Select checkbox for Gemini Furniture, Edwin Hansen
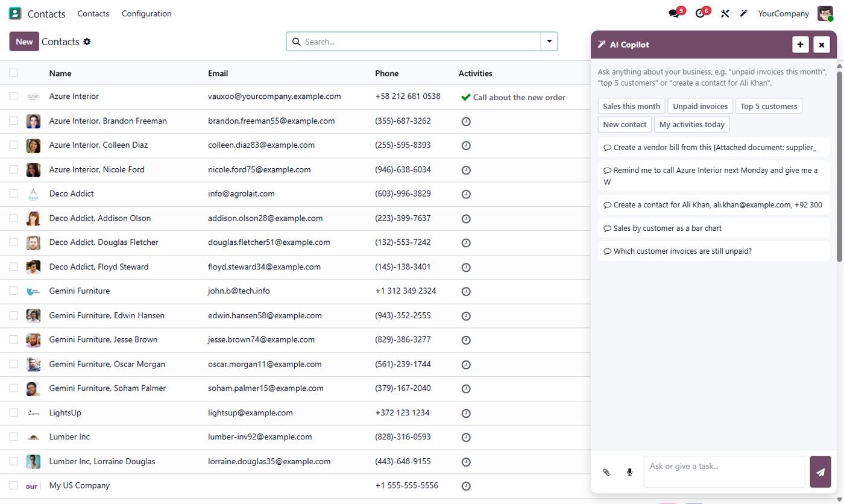This screenshot has width=844, height=504. point(13,315)
